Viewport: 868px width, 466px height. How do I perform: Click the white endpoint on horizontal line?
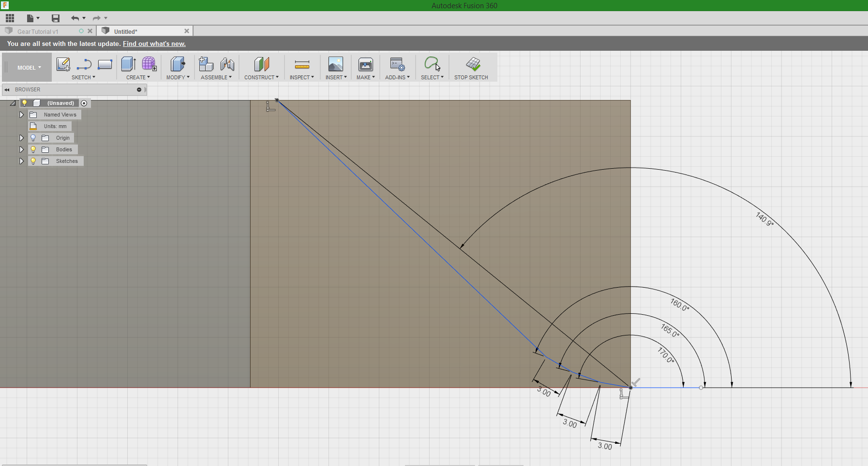[701, 388]
